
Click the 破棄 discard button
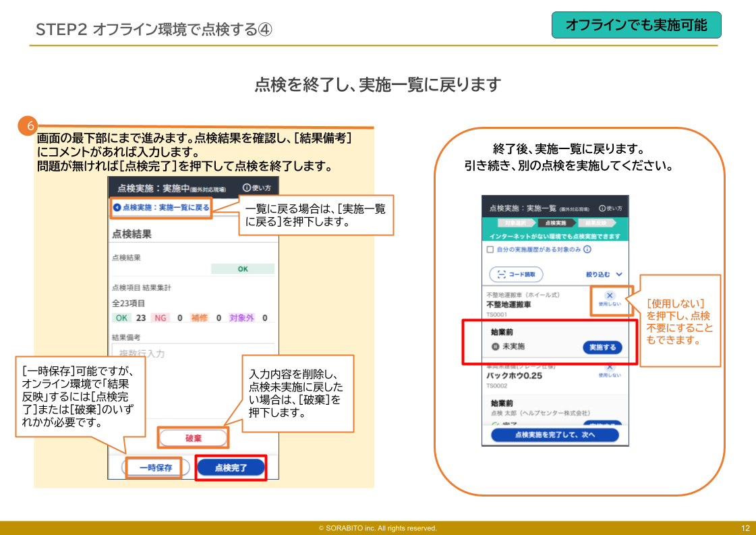(x=194, y=438)
